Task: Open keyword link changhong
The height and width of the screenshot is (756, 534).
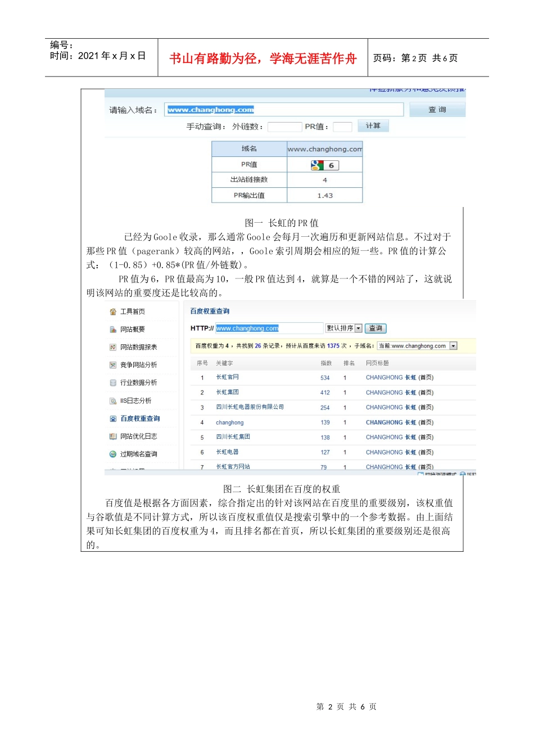Action: [230, 422]
